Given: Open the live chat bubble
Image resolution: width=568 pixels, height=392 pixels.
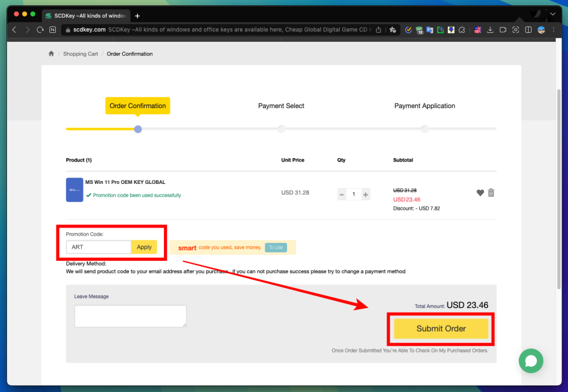Looking at the screenshot, I should [531, 361].
